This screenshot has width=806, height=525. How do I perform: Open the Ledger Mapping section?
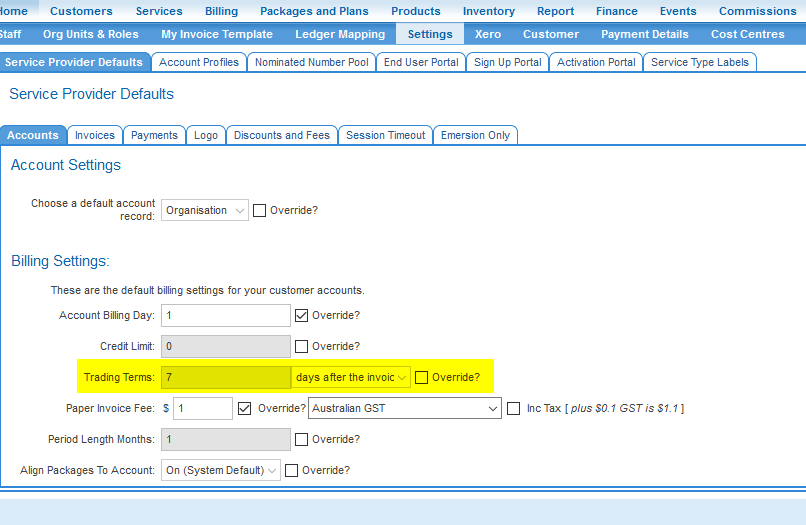340,34
